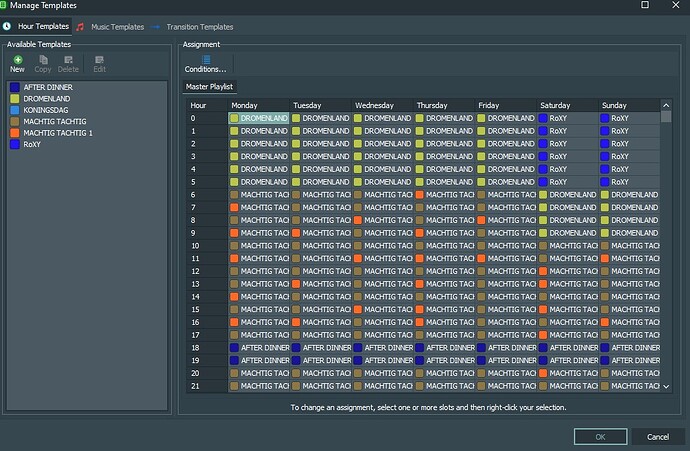Select the AFTER DINNER template in the list
Viewport: 690px width, 451px height.
pyautogui.click(x=87, y=87)
